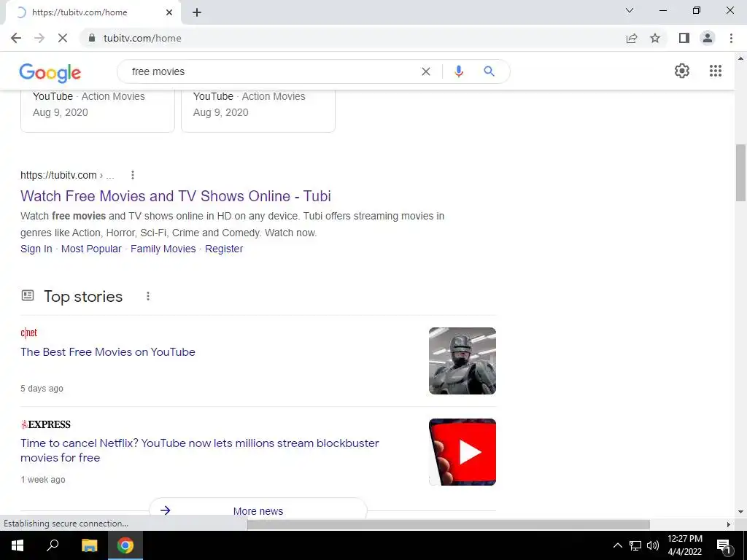Viewport: 747px width, 560px height.
Task: Clear the search query
Action: (x=426, y=71)
